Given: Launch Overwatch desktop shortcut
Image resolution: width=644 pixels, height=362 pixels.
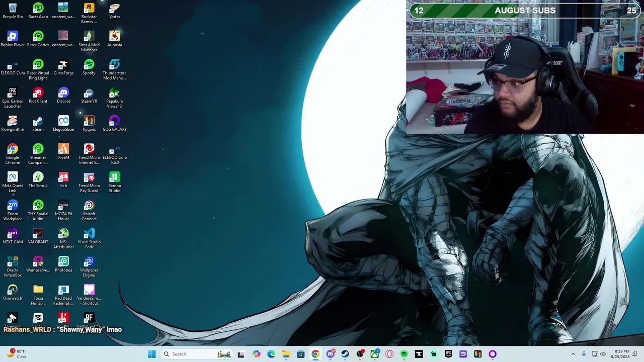Looking at the screenshot, I should click(13, 293).
